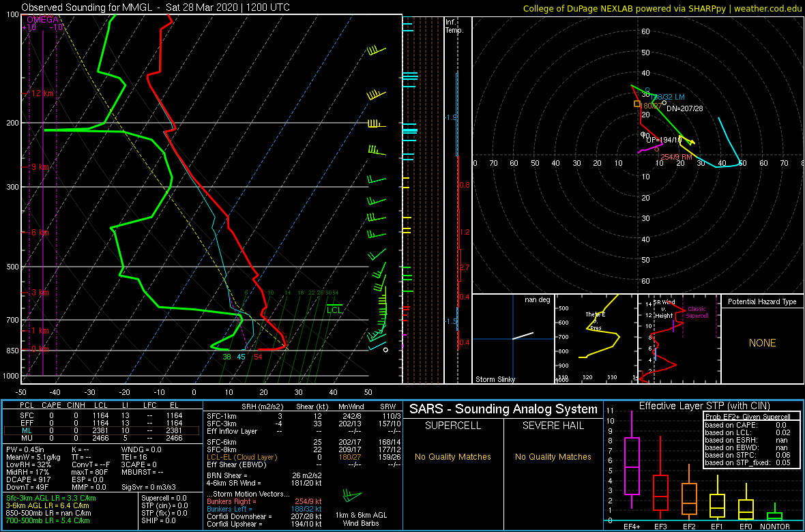Image resolution: width=805 pixels, height=532 pixels.
Task: Click the 'DN=207/28' hodograph label
Action: click(x=684, y=109)
